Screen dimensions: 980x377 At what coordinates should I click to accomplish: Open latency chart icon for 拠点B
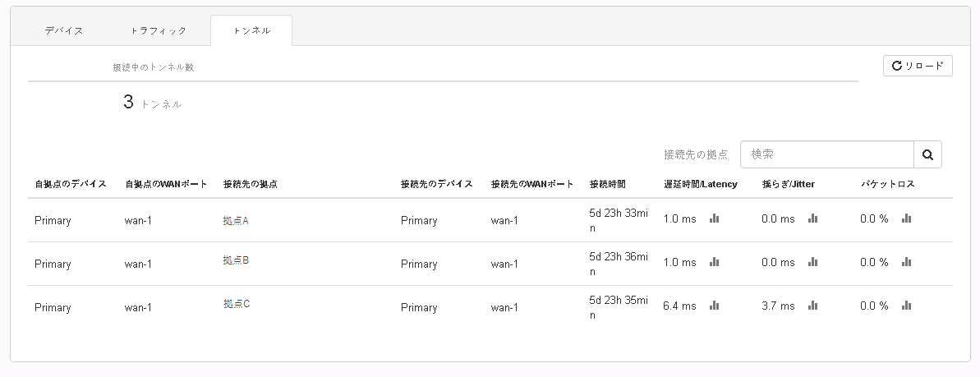click(x=714, y=262)
